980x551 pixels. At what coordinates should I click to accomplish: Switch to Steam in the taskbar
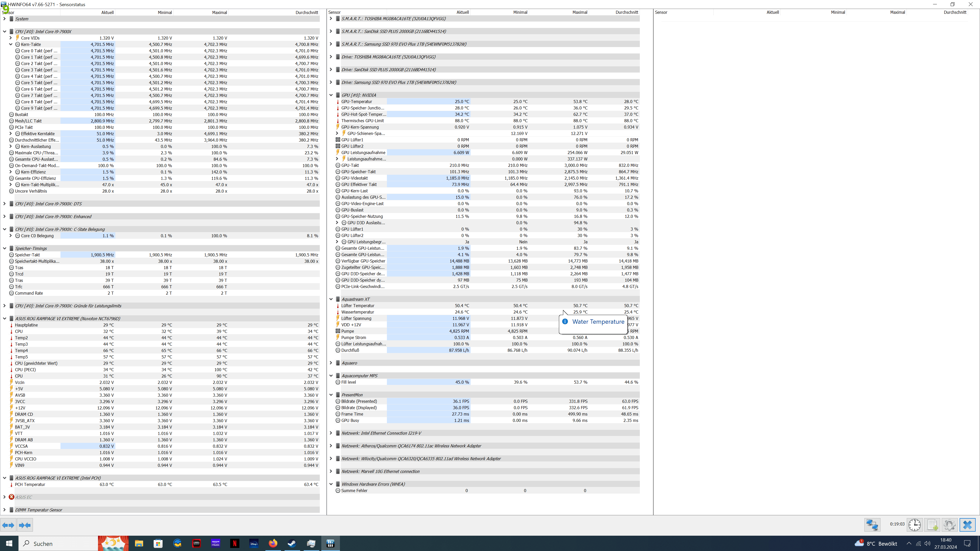[292, 543]
